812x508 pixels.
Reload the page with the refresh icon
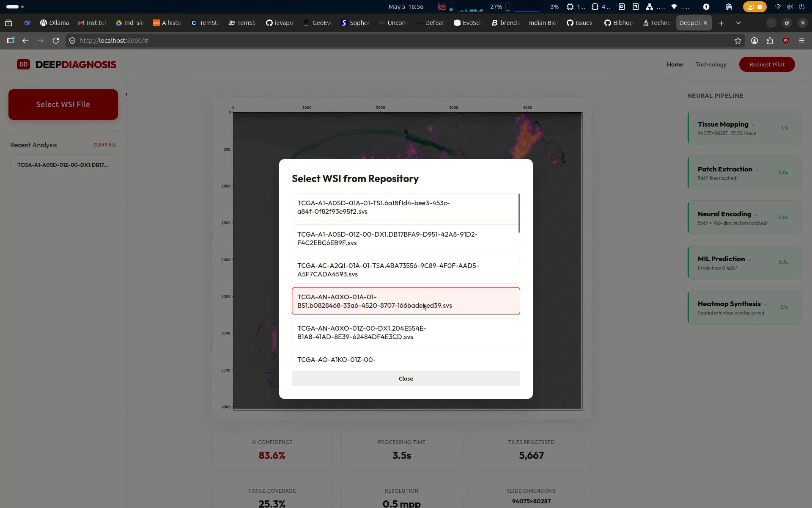point(56,41)
